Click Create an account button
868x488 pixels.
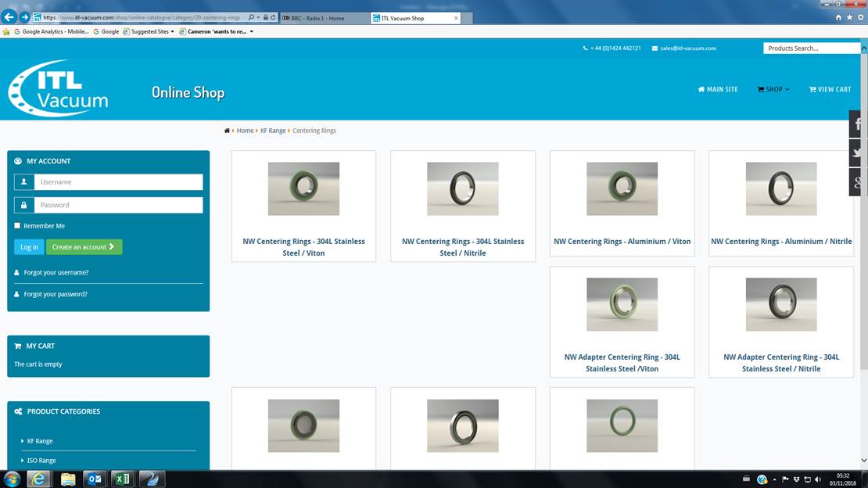84,247
